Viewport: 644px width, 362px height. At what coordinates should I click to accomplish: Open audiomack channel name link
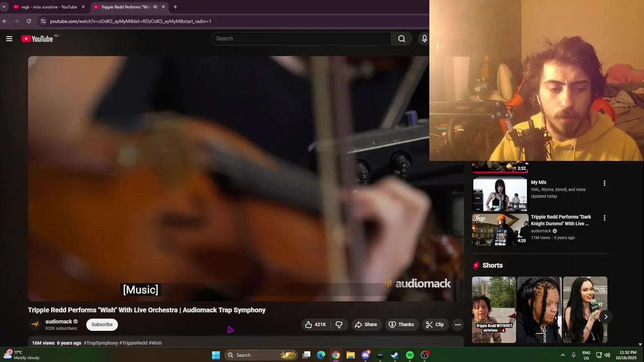pos(59,322)
